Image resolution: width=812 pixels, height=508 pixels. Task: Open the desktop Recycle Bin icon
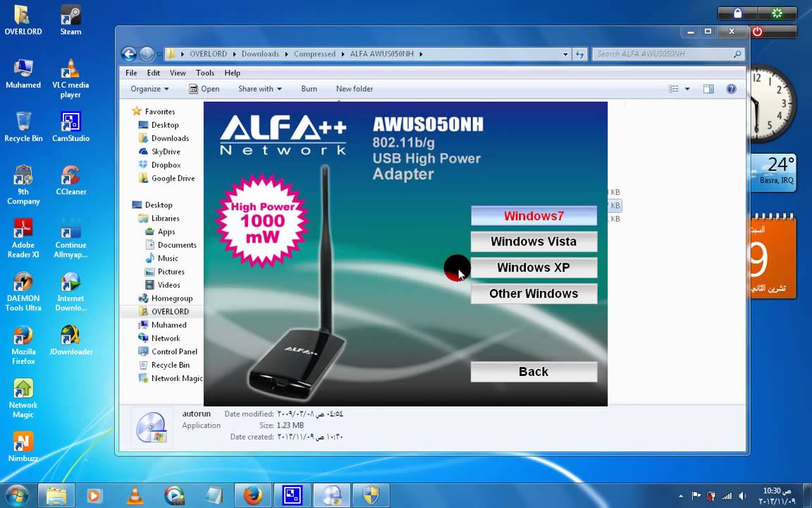click(23, 126)
